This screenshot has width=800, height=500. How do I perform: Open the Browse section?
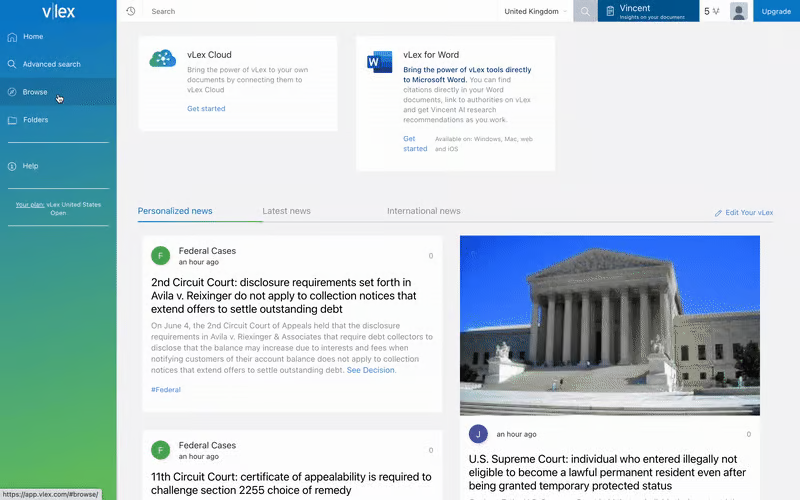click(x=58, y=92)
